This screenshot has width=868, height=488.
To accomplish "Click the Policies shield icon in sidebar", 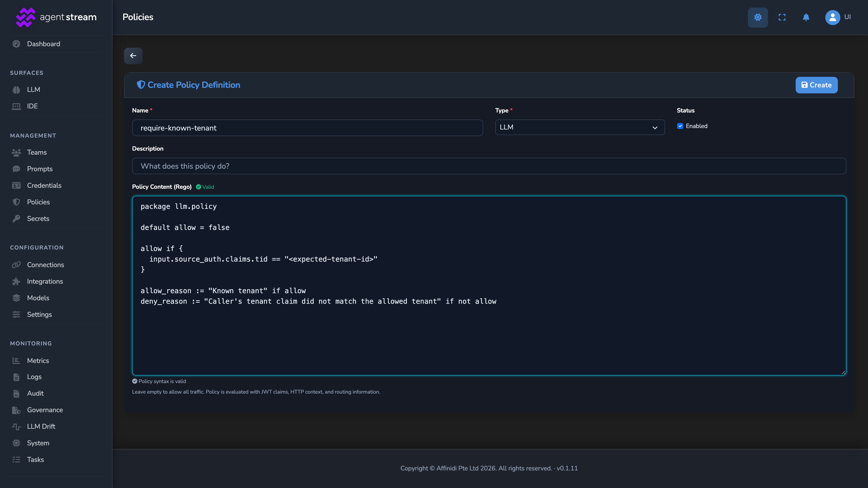I will (x=16, y=202).
